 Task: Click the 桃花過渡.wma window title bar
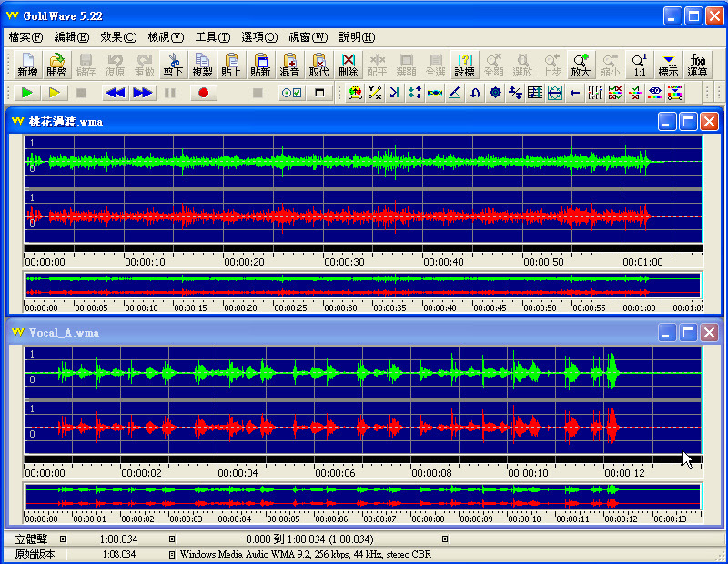(334, 122)
